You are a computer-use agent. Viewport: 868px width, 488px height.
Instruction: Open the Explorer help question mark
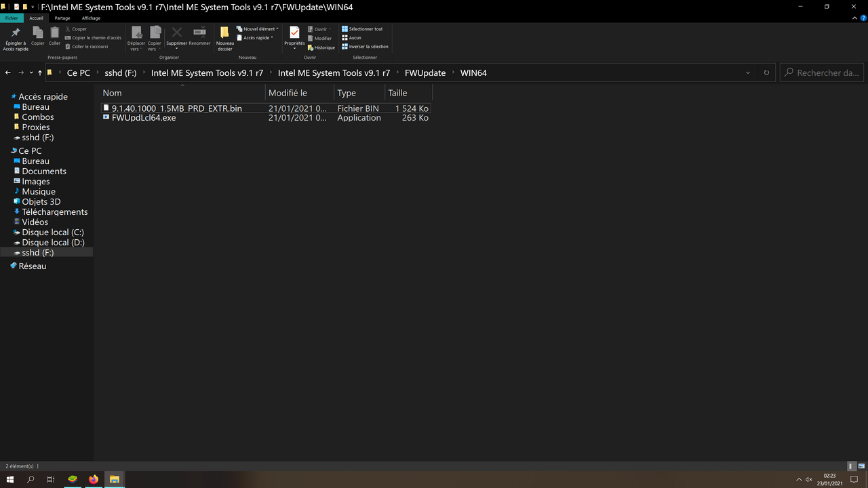coord(863,18)
